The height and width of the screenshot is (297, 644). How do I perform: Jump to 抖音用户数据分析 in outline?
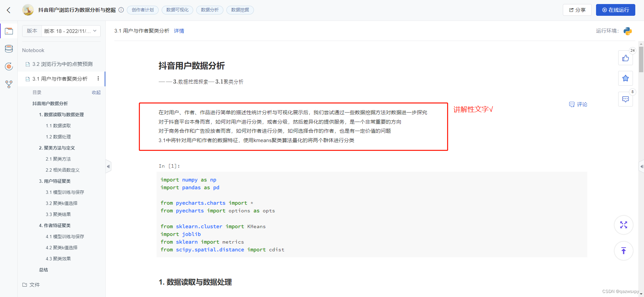[x=50, y=103]
